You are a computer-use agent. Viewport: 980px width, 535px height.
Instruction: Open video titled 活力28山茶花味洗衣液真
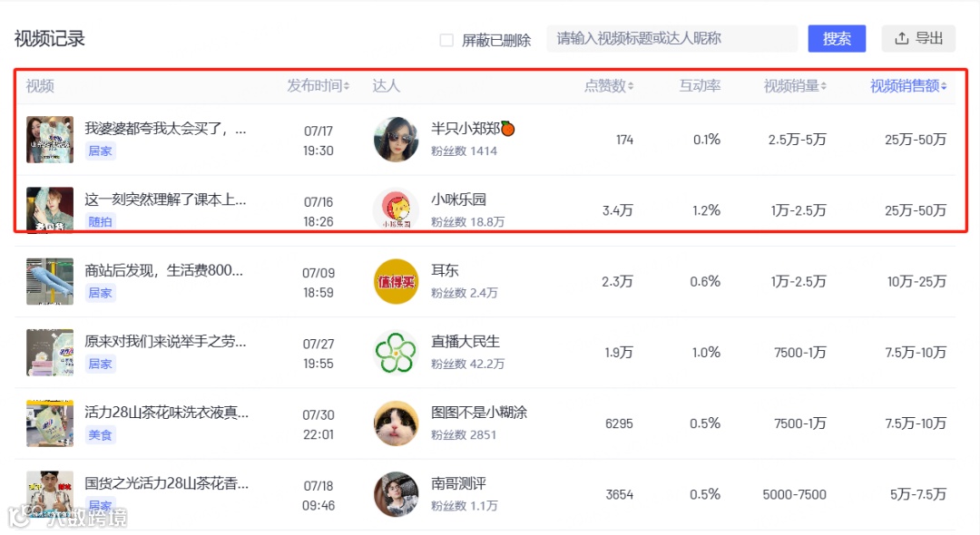coord(166,413)
